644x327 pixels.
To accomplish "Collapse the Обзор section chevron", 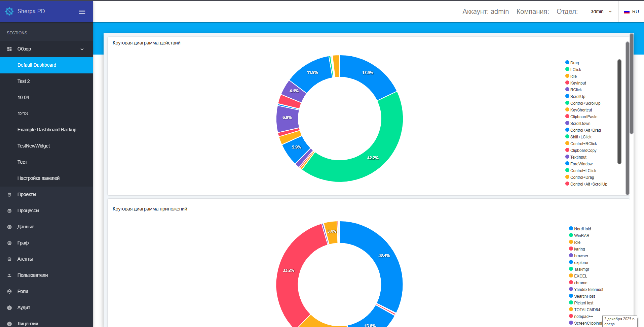I will pyautogui.click(x=82, y=49).
